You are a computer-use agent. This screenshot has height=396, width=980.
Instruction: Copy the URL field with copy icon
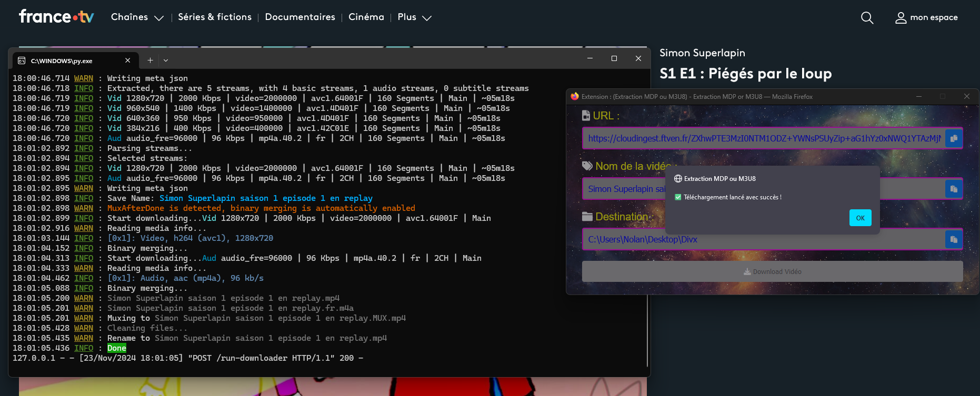954,138
